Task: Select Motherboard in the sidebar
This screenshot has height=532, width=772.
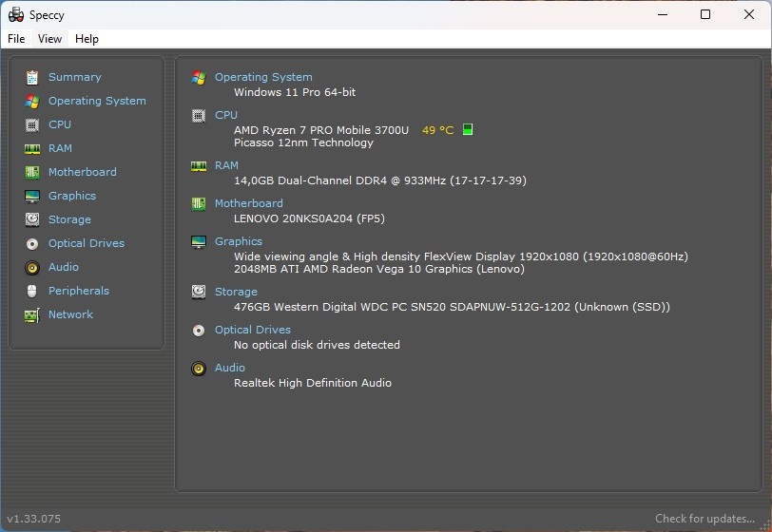Action: coord(82,172)
